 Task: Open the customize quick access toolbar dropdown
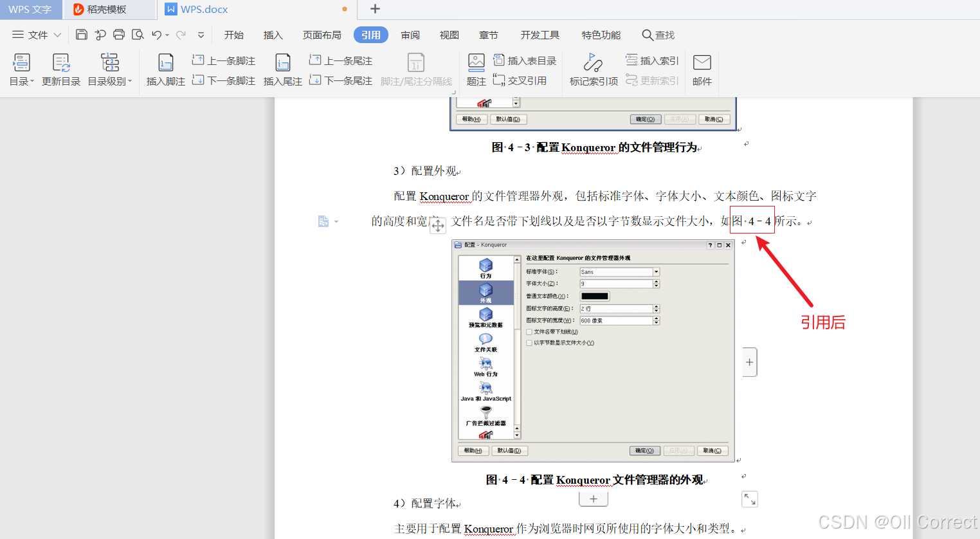tap(201, 35)
